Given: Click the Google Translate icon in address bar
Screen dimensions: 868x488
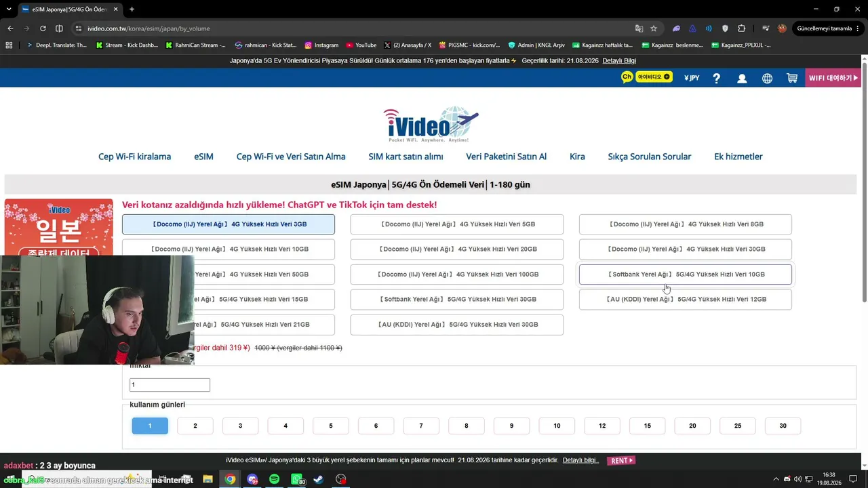Looking at the screenshot, I should click(x=639, y=28).
